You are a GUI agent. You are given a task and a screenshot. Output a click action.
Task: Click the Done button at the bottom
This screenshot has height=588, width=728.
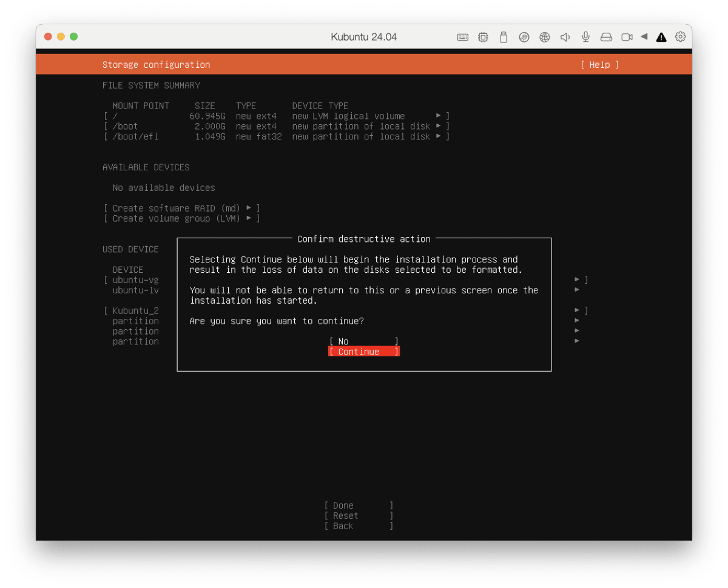[359, 506]
